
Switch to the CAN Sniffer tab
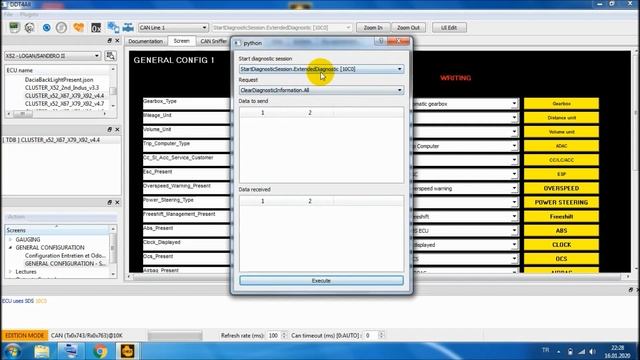point(213,41)
